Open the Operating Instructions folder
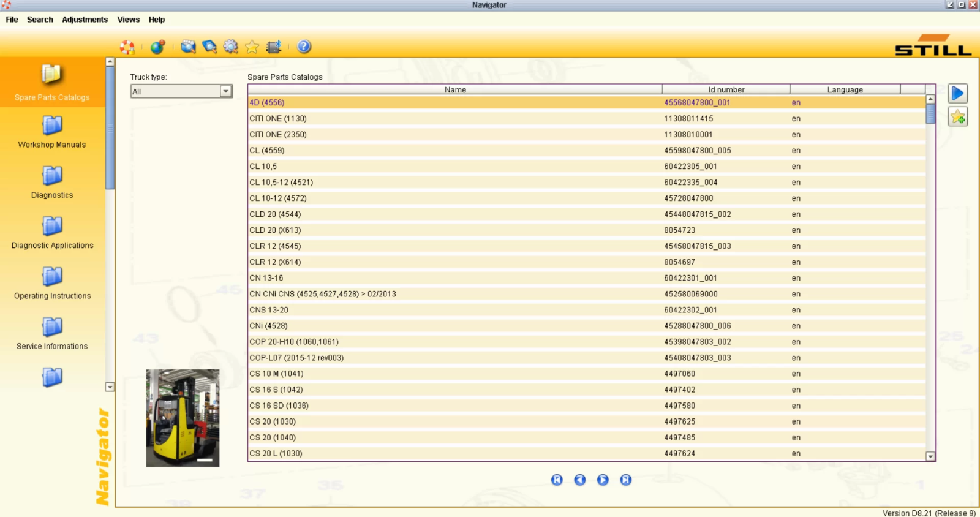Viewport: 980px width, 517px height. pyautogui.click(x=52, y=283)
